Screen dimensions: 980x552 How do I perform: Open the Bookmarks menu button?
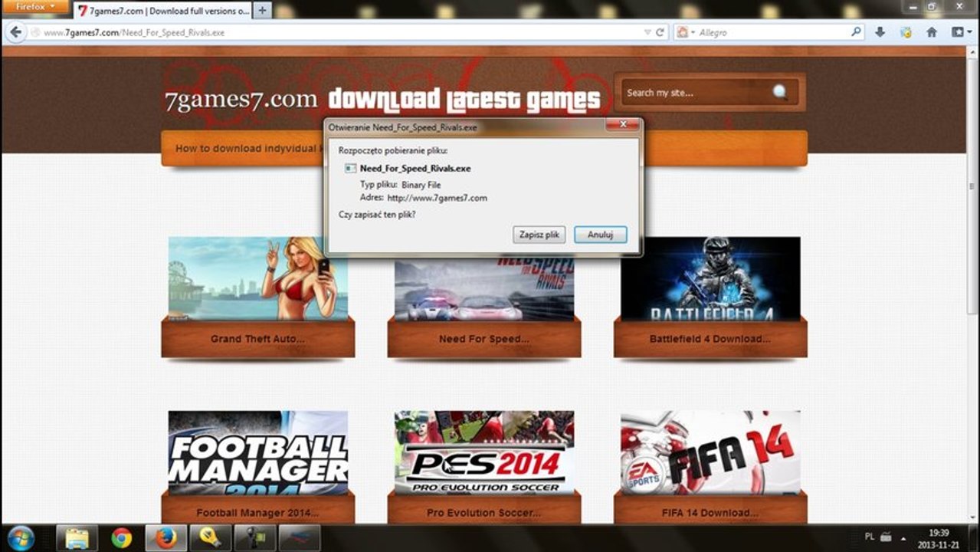(961, 32)
